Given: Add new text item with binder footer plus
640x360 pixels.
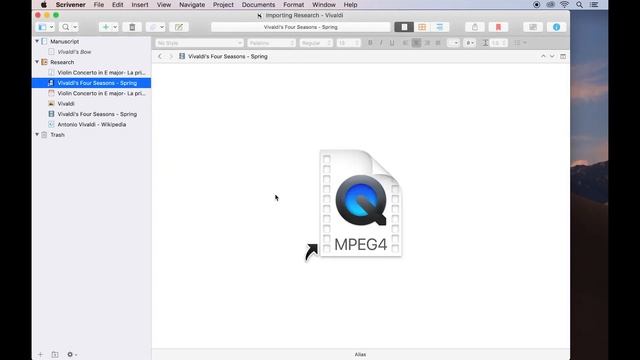Looking at the screenshot, I should [40, 354].
